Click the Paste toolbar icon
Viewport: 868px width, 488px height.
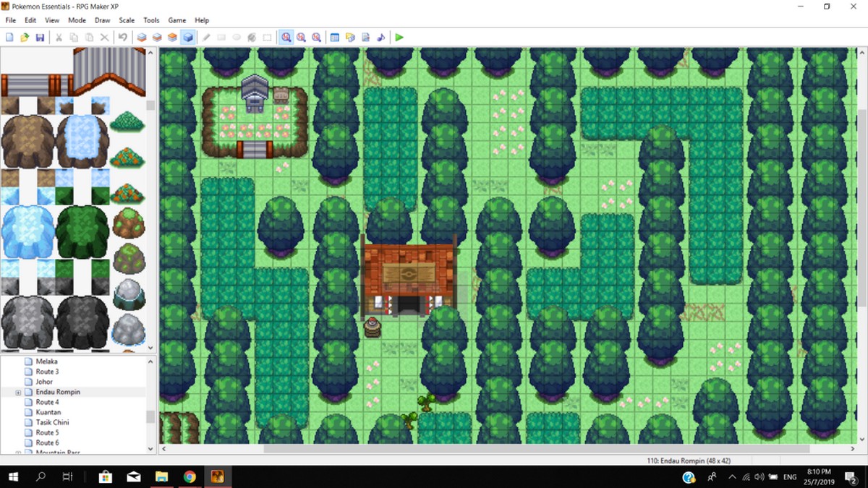89,37
